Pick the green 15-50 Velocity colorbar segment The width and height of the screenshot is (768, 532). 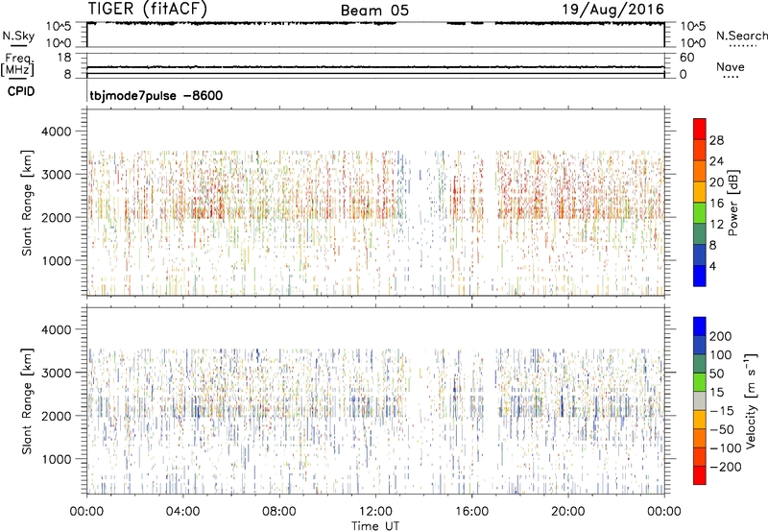coord(700,382)
